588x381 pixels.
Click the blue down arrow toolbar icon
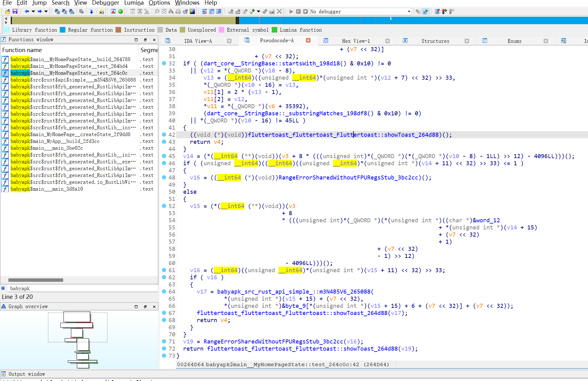pyautogui.click(x=91, y=11)
